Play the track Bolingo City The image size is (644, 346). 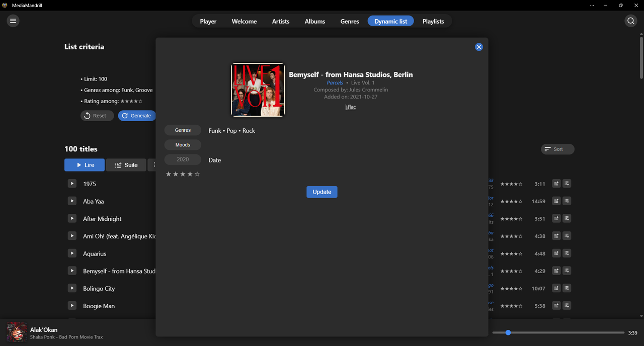(72, 288)
